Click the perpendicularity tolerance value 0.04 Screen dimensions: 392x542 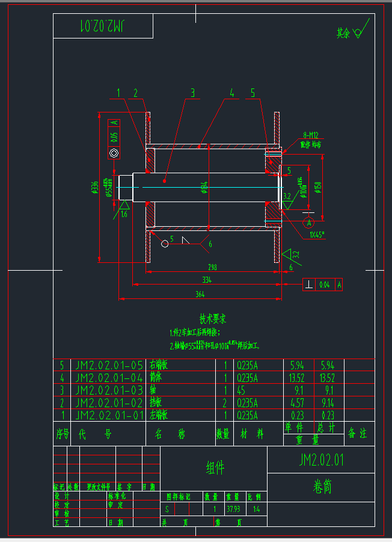tap(324, 285)
